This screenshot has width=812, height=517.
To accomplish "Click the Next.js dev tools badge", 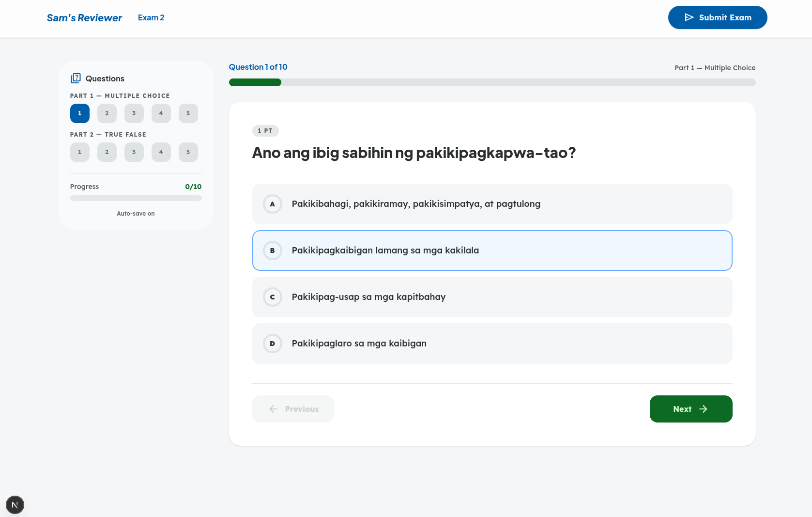I will (x=15, y=505).
